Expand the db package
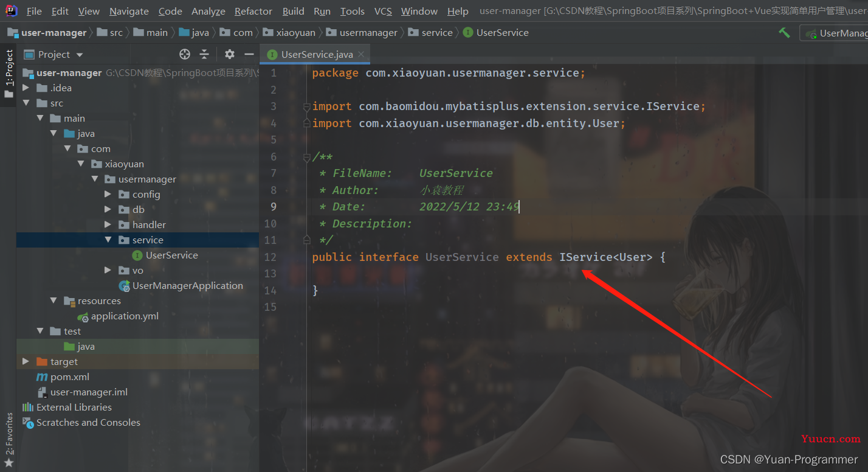Image resolution: width=868 pixels, height=472 pixels. click(108, 209)
